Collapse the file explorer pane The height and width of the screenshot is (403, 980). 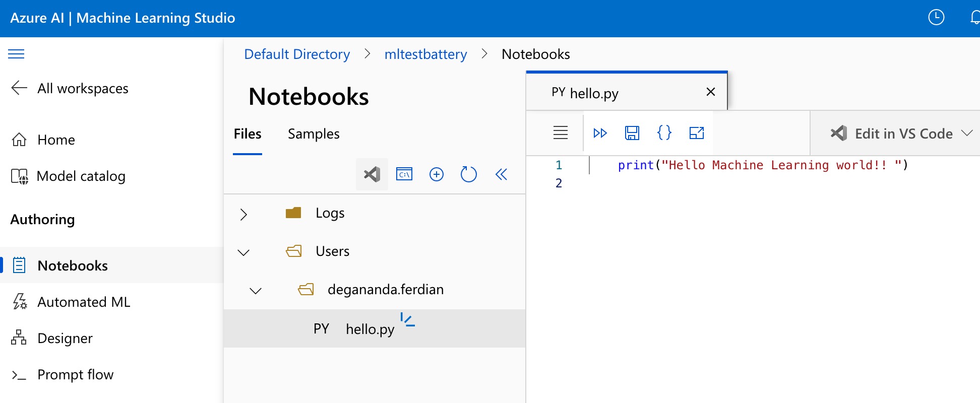501,174
